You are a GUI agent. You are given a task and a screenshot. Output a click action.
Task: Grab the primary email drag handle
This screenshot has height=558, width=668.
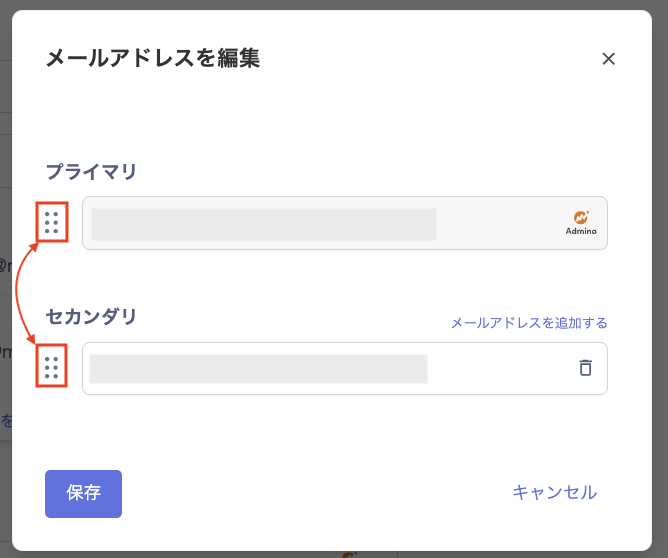click(51, 222)
